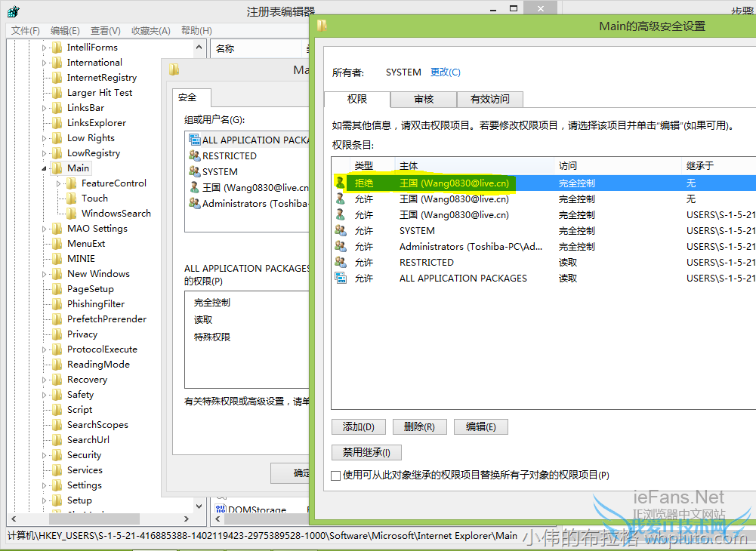This screenshot has width=756, height=551.
Task: Click the folder icon next to Low Rights
Action: pos(57,138)
